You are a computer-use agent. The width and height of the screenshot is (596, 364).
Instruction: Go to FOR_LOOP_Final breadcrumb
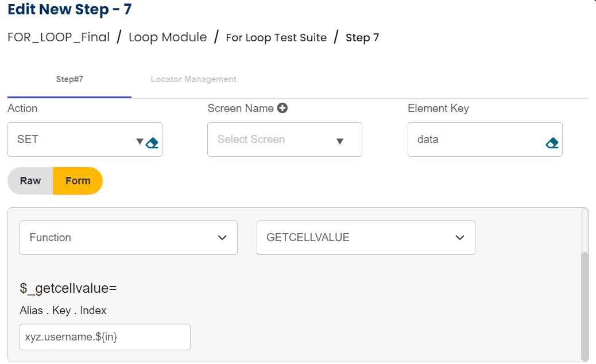click(59, 37)
